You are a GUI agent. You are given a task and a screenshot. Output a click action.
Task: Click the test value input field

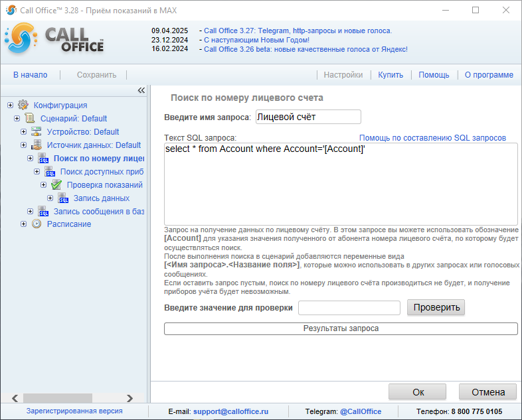tap(349, 308)
